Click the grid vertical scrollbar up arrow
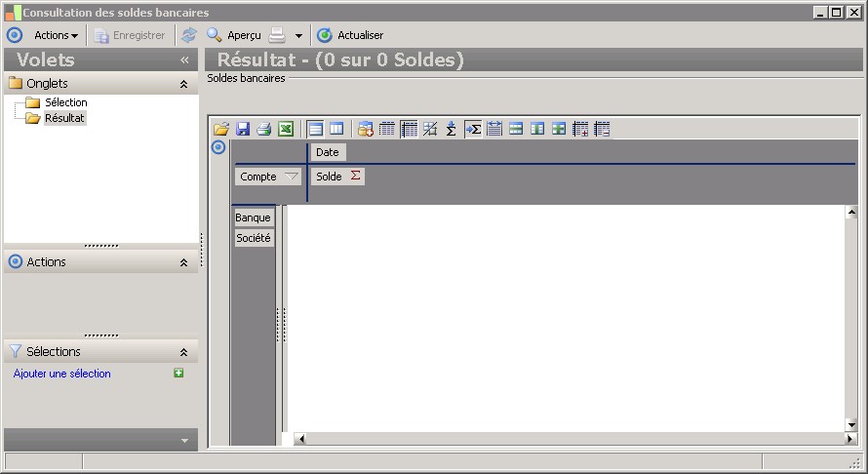This screenshot has width=868, height=474. 851,212
